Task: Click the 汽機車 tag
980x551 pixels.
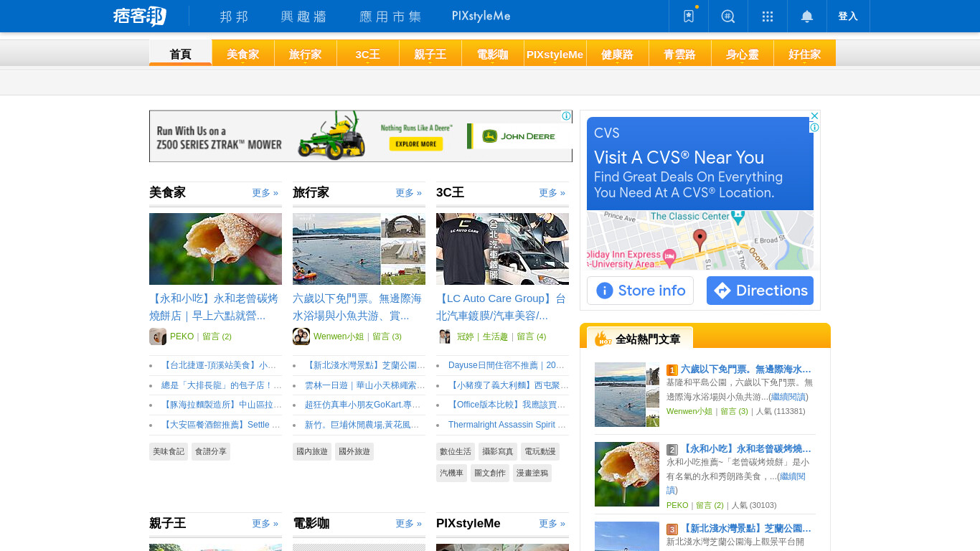Action: point(452,474)
